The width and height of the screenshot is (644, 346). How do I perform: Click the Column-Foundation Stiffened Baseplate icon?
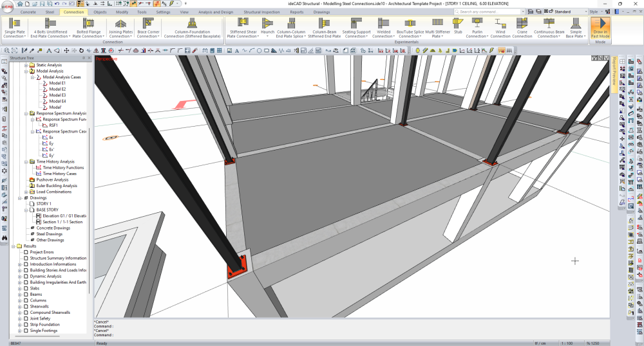tap(191, 24)
